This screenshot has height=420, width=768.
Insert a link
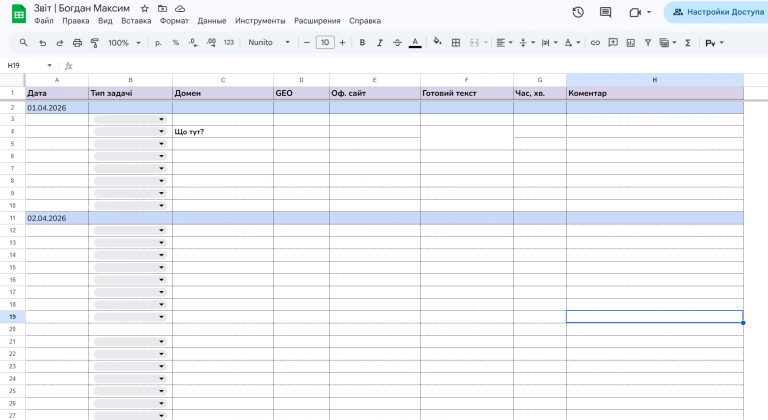click(x=595, y=43)
